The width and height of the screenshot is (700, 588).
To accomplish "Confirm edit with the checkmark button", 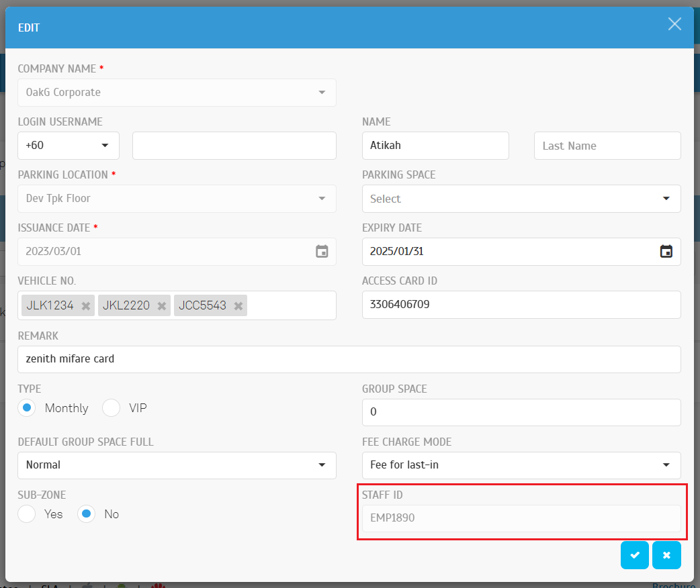I will (635, 555).
